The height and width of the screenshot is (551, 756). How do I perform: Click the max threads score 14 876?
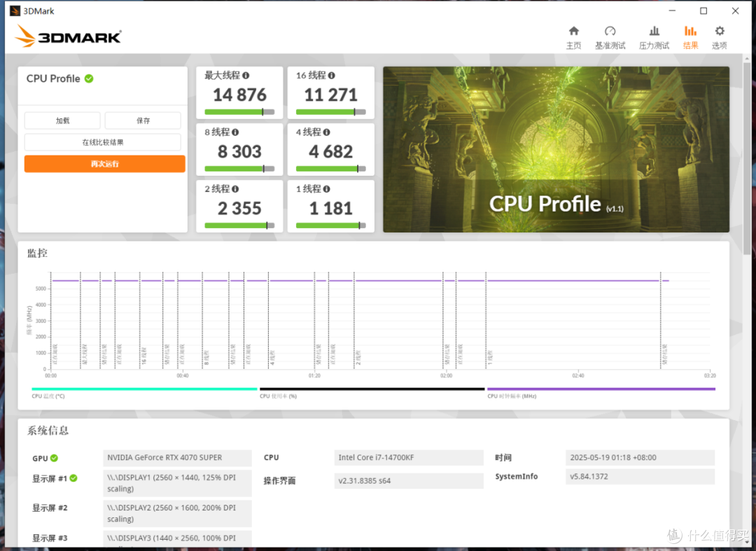tap(239, 95)
